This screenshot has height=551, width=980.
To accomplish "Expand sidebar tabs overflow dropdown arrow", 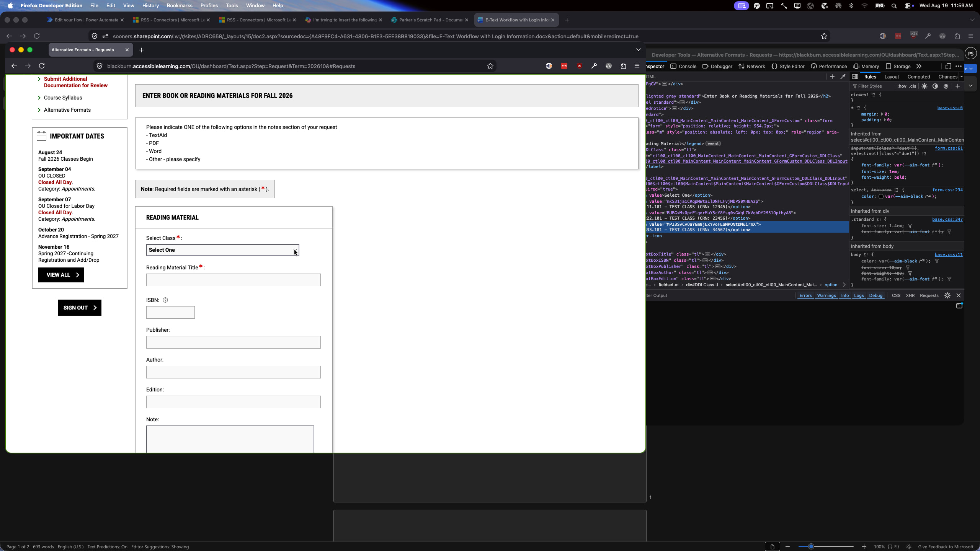I will tap(961, 77).
